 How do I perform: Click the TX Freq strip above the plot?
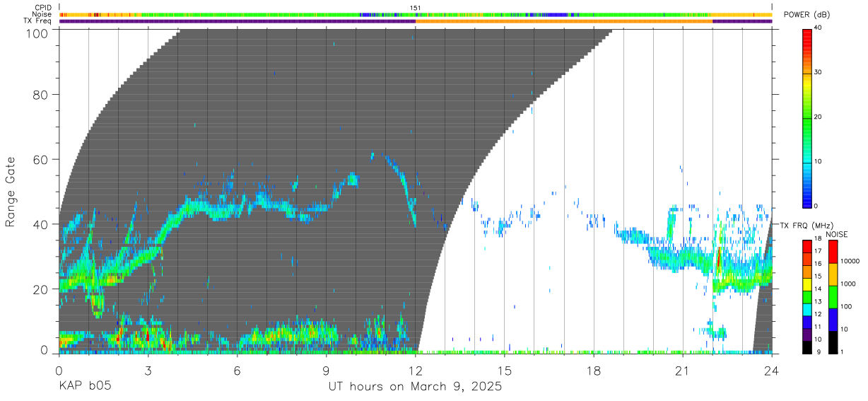click(416, 21)
